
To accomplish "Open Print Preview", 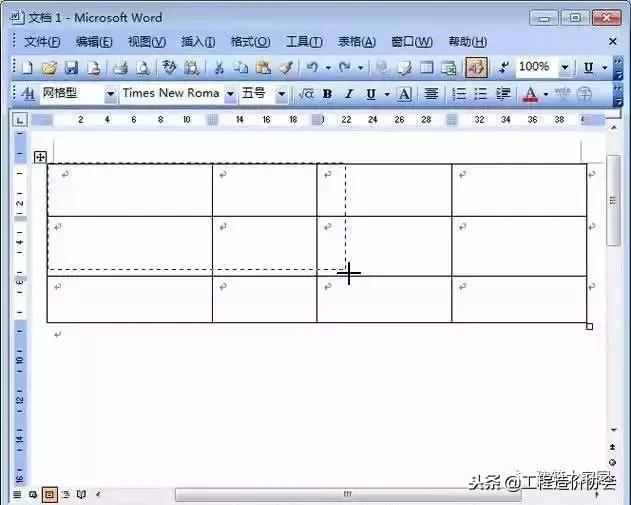I will 142,68.
